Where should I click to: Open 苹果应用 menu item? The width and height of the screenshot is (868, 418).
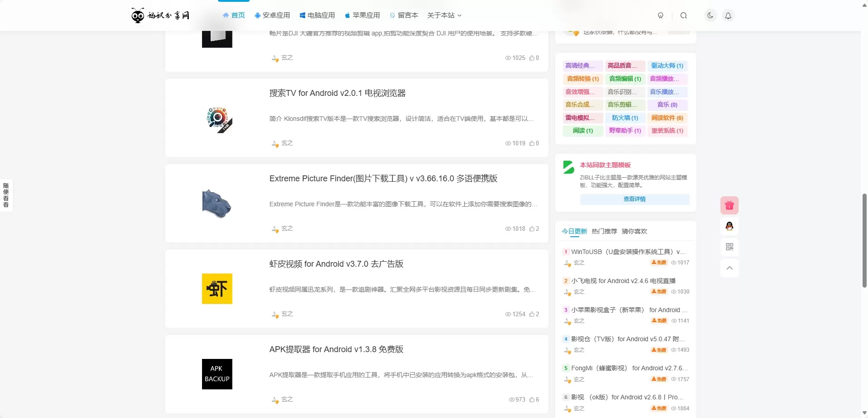pos(362,15)
